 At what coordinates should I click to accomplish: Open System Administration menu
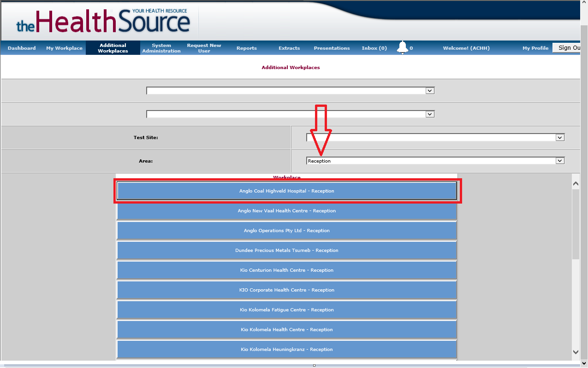pos(161,48)
